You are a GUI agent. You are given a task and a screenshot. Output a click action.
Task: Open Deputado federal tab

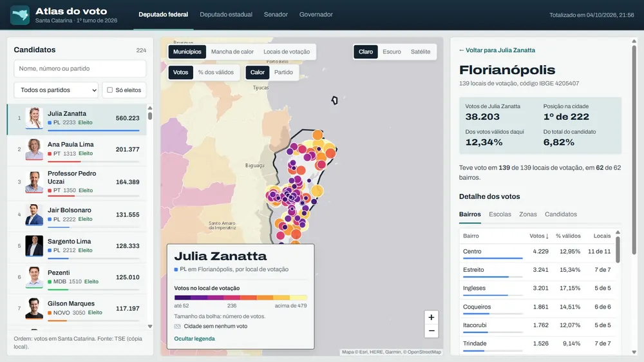click(x=164, y=15)
